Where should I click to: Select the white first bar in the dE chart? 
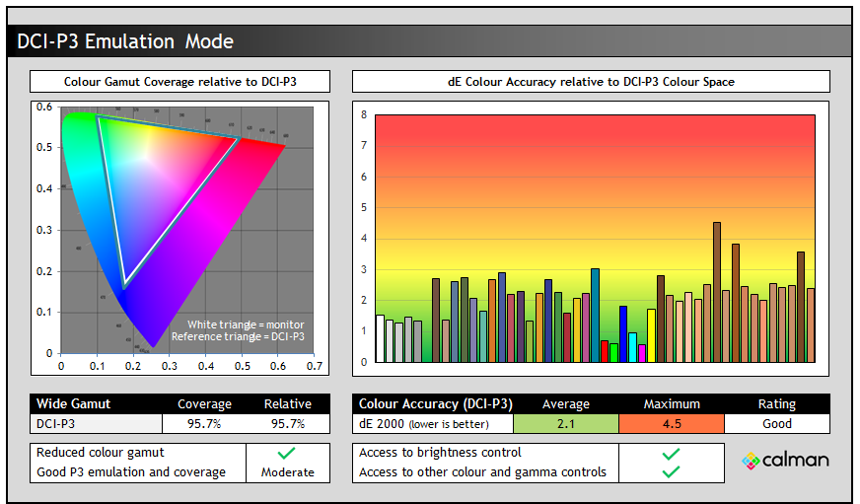pyautogui.click(x=380, y=338)
